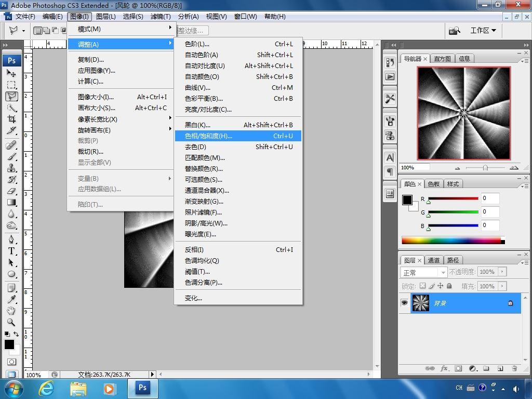This screenshot has height=399, width=532.
Task: Launch Adobe Bridge from options bar
Action: coord(454,31)
